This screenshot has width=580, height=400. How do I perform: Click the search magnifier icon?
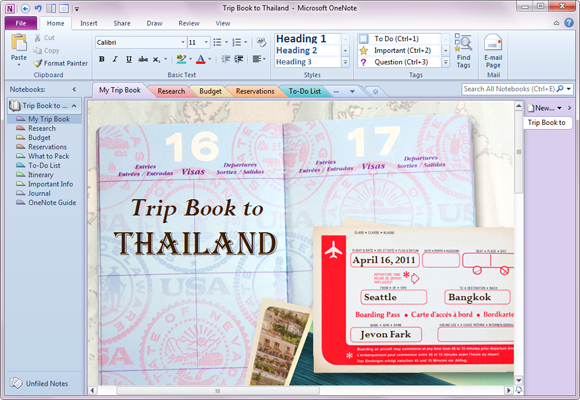click(560, 89)
